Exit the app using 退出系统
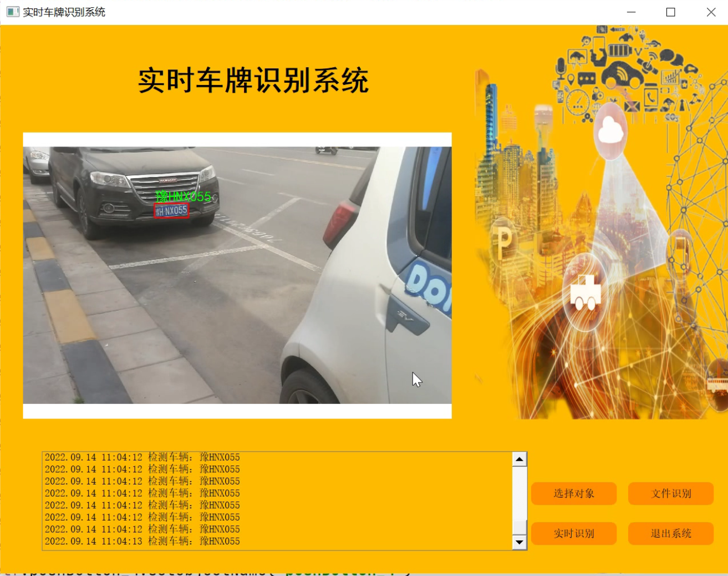Screen dimensions: 728x576 (671, 533)
